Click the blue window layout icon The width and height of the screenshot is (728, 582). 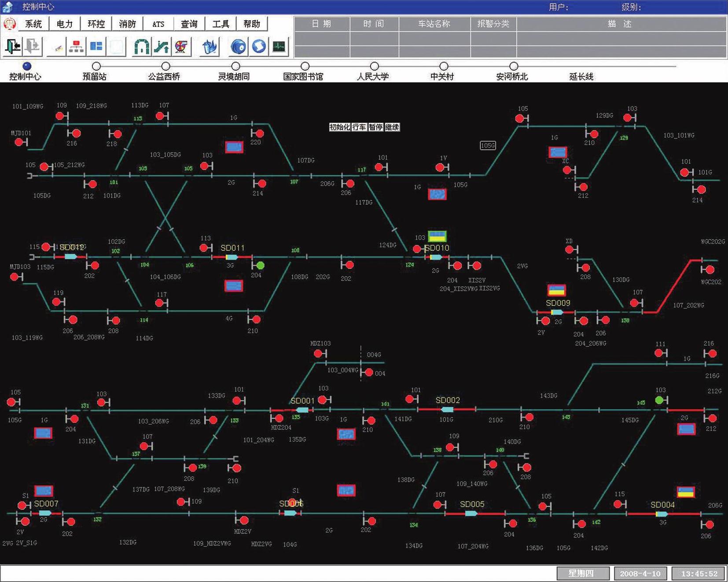pyautogui.click(x=96, y=47)
